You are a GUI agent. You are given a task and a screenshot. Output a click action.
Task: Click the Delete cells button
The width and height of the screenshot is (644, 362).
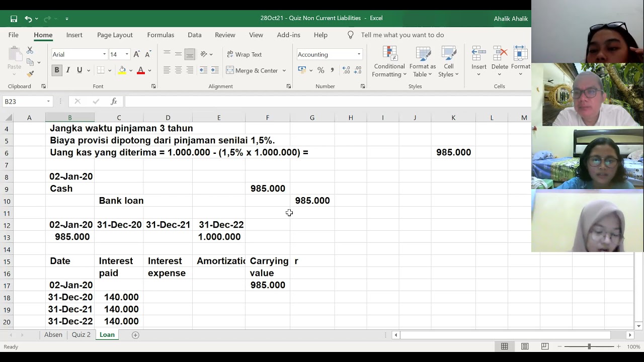(500, 62)
